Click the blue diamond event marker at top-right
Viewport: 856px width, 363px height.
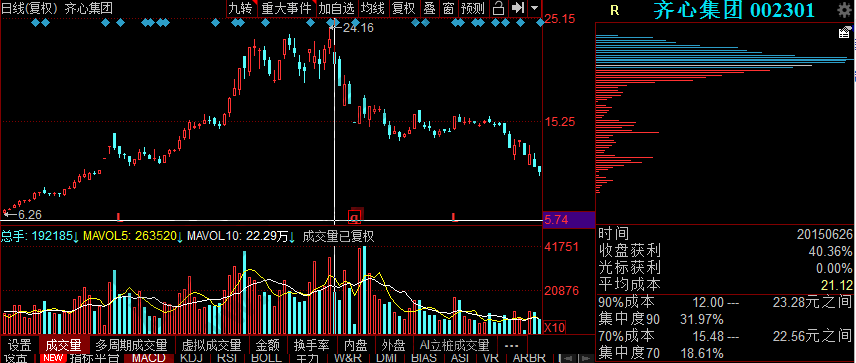[540, 22]
